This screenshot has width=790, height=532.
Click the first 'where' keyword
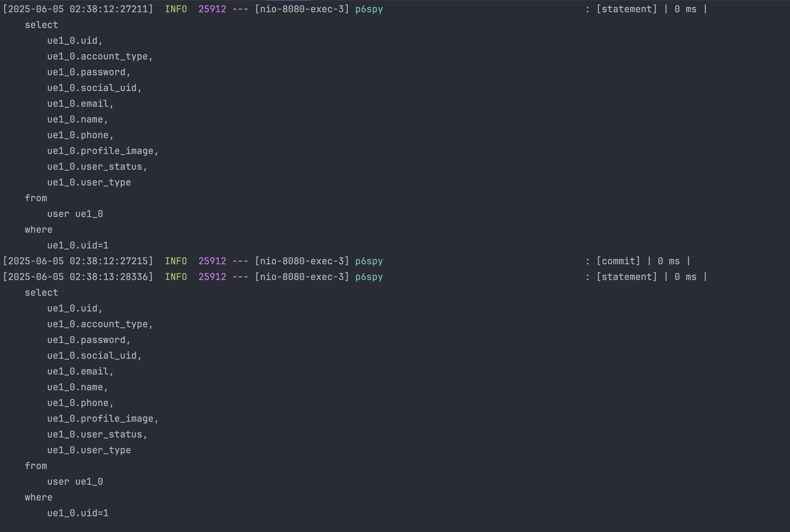39,230
